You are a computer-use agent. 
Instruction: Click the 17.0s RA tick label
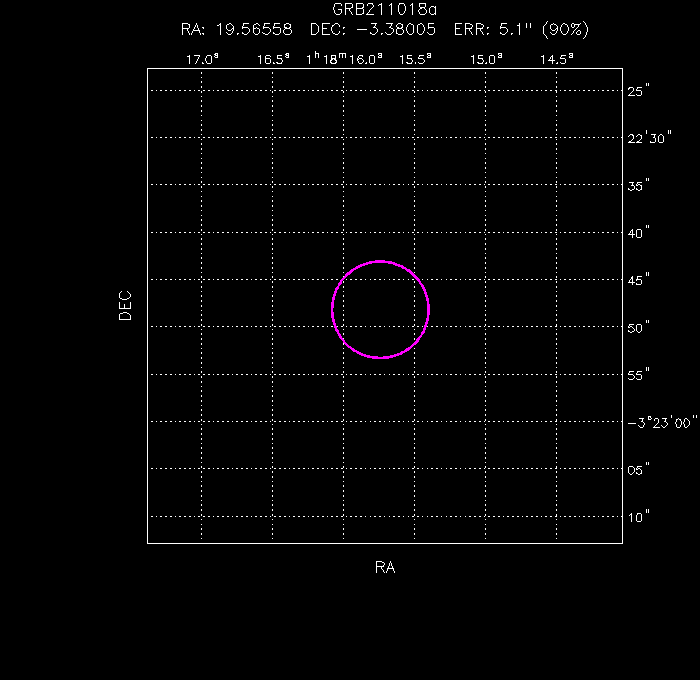click(x=202, y=59)
